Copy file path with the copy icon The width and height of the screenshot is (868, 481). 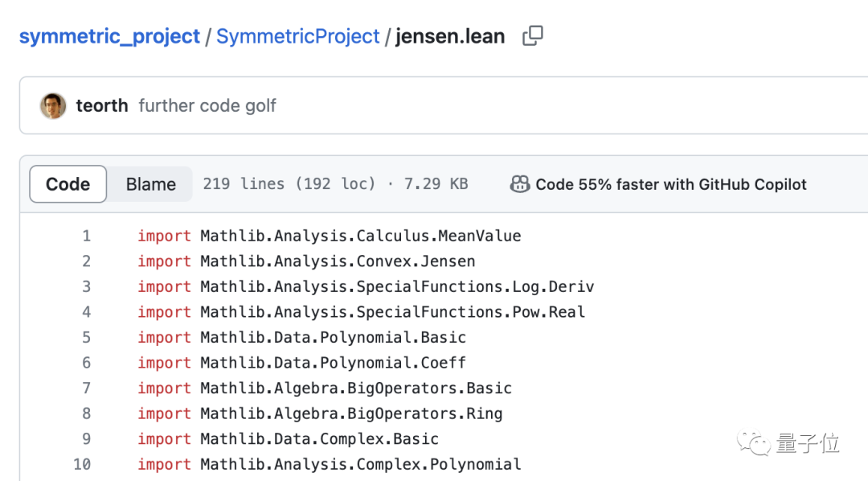pos(533,36)
